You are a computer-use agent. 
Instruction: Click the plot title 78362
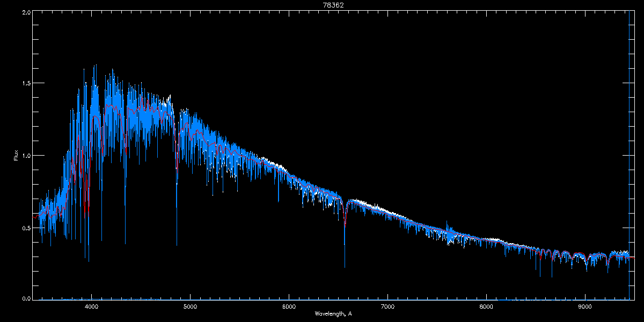(333, 5)
